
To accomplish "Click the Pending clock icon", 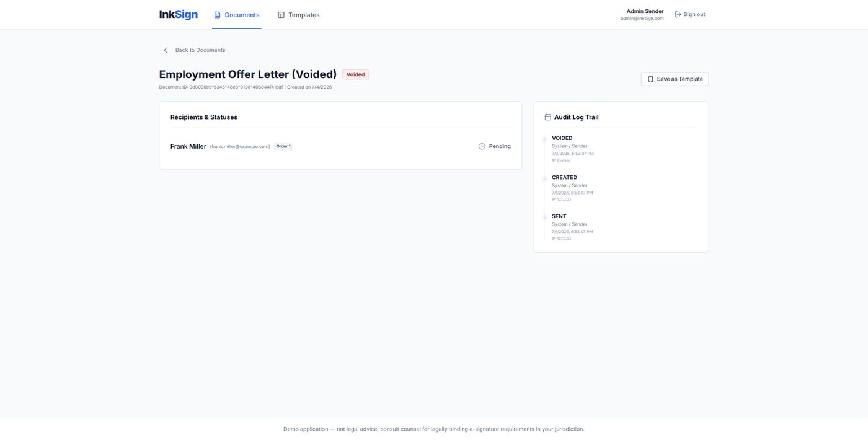I will tap(482, 146).
